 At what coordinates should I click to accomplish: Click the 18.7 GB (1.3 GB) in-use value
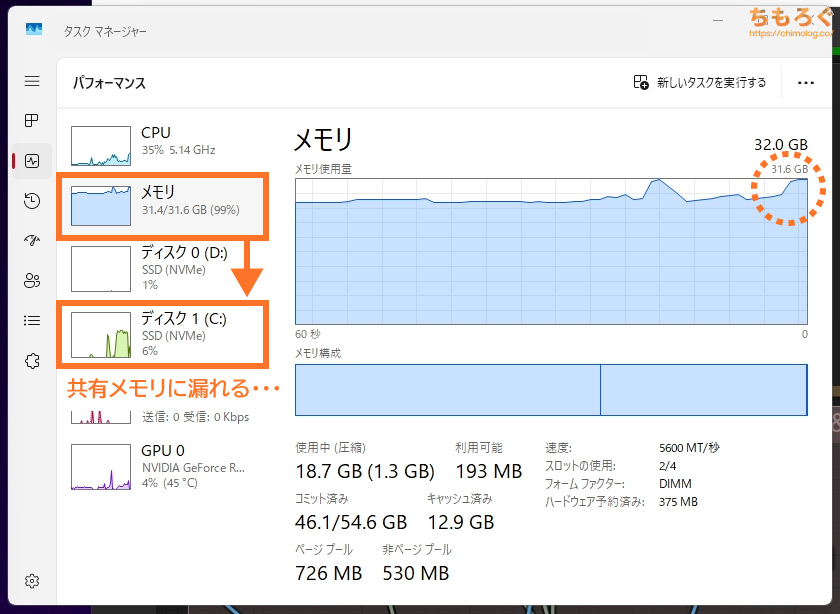point(365,471)
